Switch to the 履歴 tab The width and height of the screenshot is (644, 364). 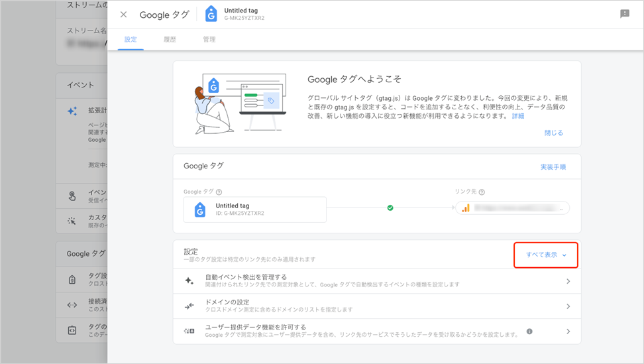170,39
